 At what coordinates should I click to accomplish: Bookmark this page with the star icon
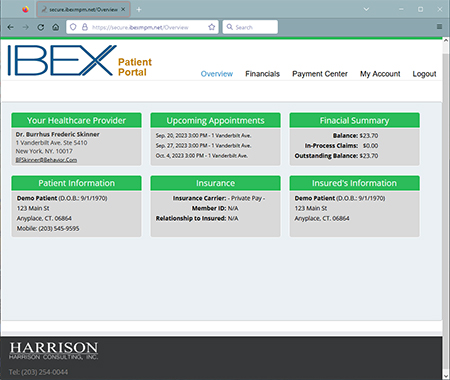point(212,27)
